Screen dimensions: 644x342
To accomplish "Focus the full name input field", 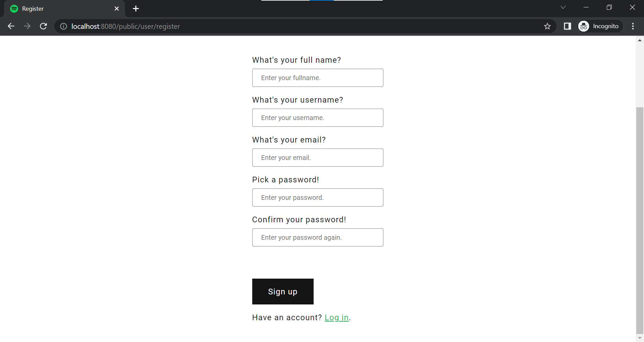I will point(318,78).
